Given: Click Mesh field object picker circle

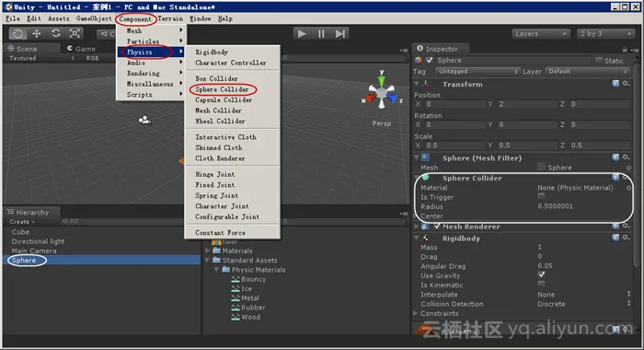Looking at the screenshot, I should (628, 168).
